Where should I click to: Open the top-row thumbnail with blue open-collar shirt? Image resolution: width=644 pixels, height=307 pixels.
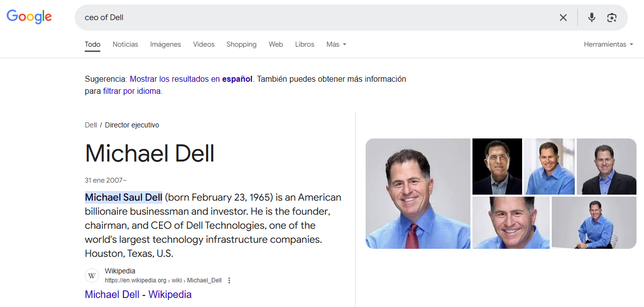click(x=549, y=167)
